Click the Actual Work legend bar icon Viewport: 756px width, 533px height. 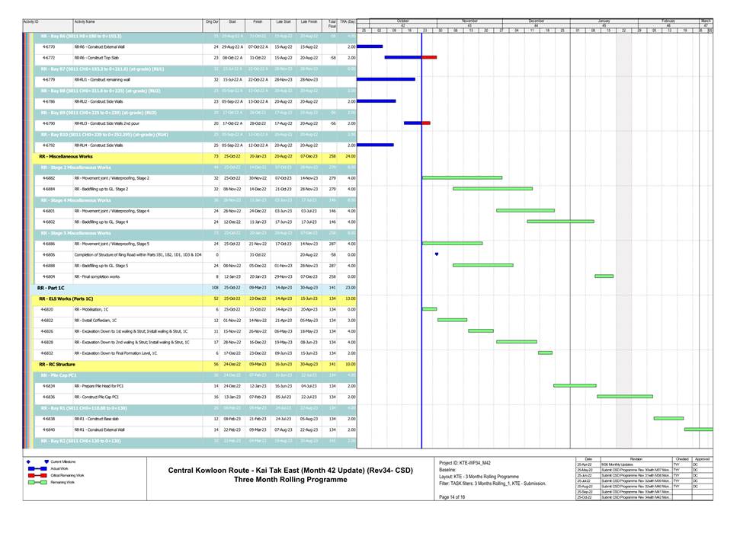(x=37, y=468)
